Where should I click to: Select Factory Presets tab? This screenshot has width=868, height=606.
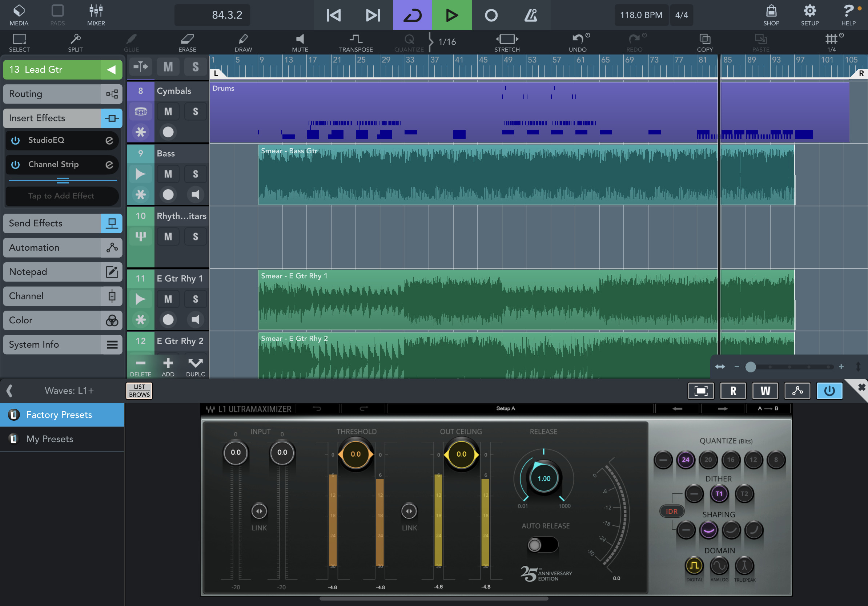click(62, 415)
